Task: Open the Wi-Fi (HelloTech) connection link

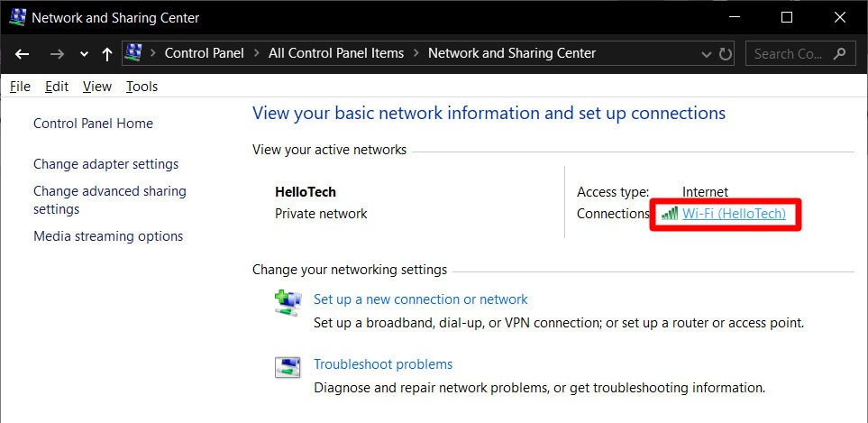Action: click(x=734, y=214)
